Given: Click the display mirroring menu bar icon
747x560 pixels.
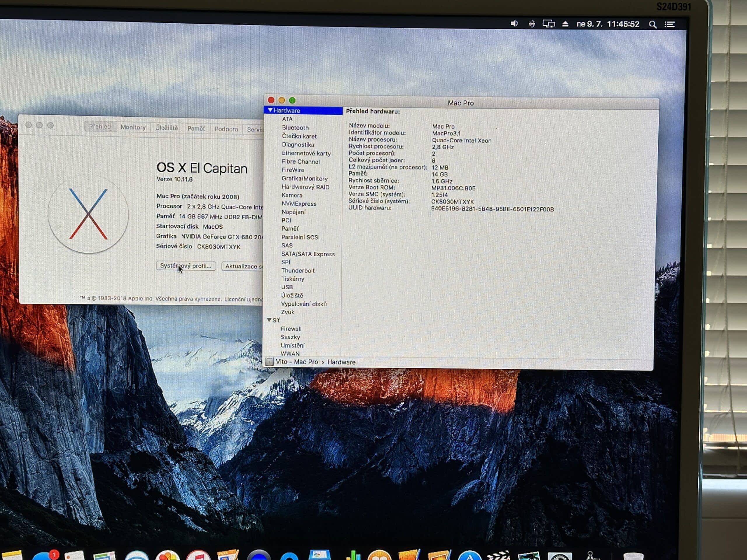Looking at the screenshot, I should pyautogui.click(x=548, y=24).
